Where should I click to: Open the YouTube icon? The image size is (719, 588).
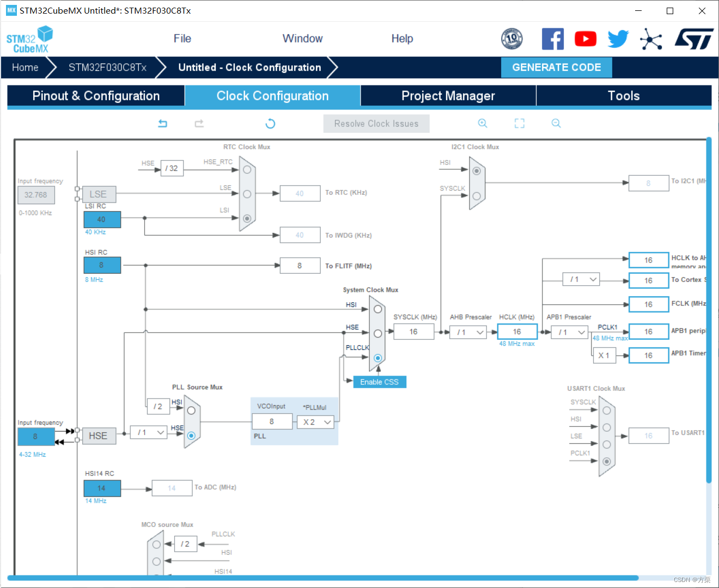(586, 39)
